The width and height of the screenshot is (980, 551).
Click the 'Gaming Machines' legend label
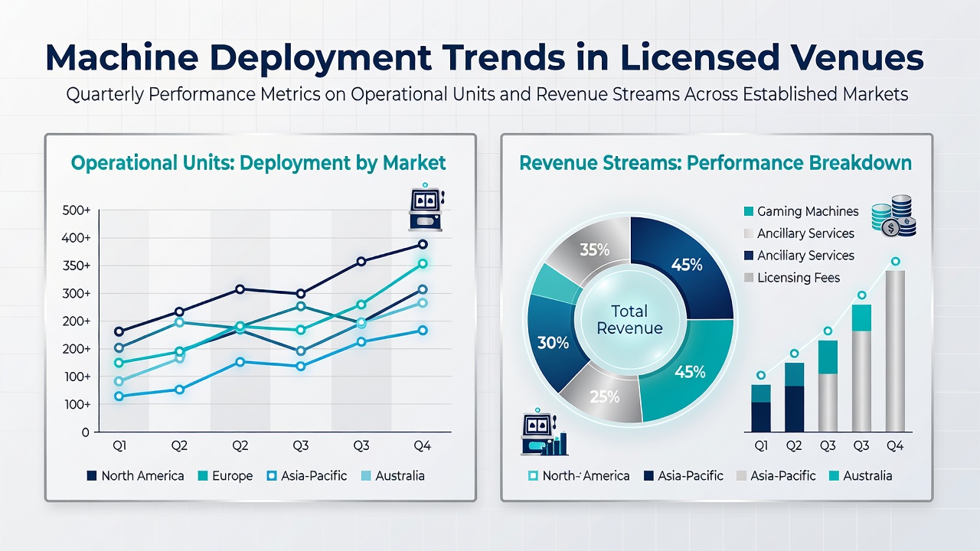pyautogui.click(x=808, y=211)
